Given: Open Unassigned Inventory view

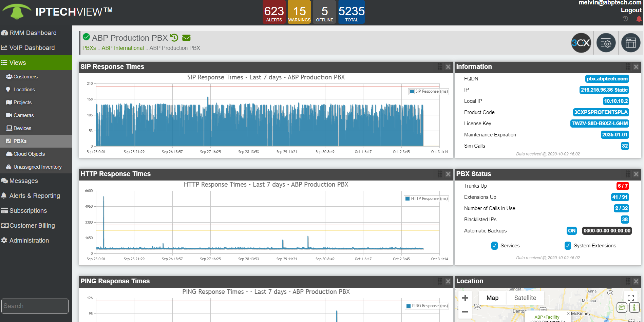Looking at the screenshot, I should (36, 167).
